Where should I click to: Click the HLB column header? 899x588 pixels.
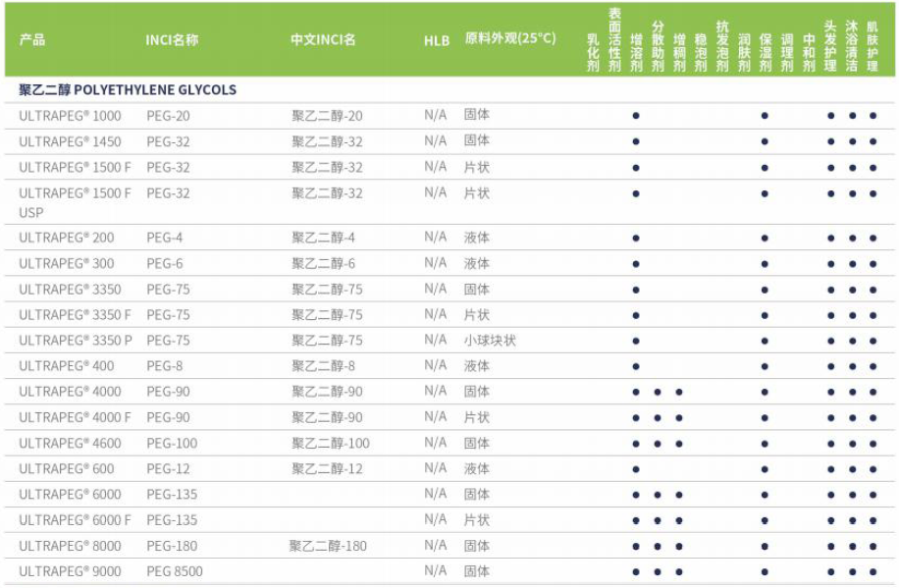(437, 40)
